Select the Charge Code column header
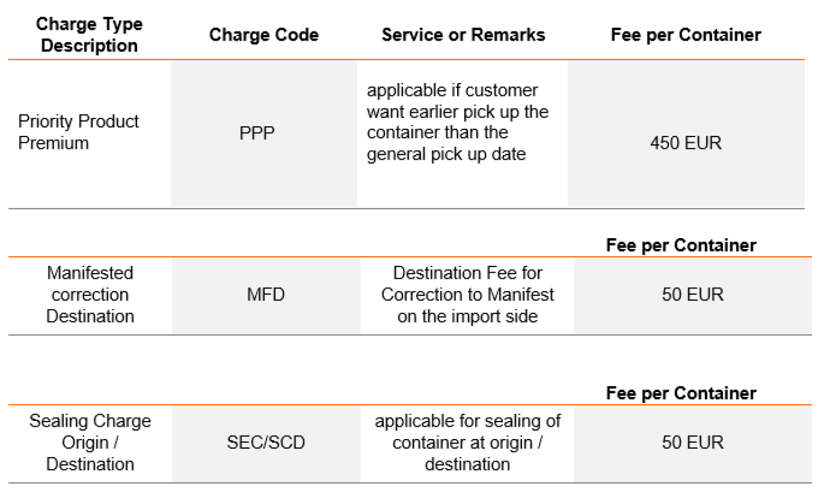Image resolution: width=824 pixels, height=504 pixels. [x=264, y=35]
